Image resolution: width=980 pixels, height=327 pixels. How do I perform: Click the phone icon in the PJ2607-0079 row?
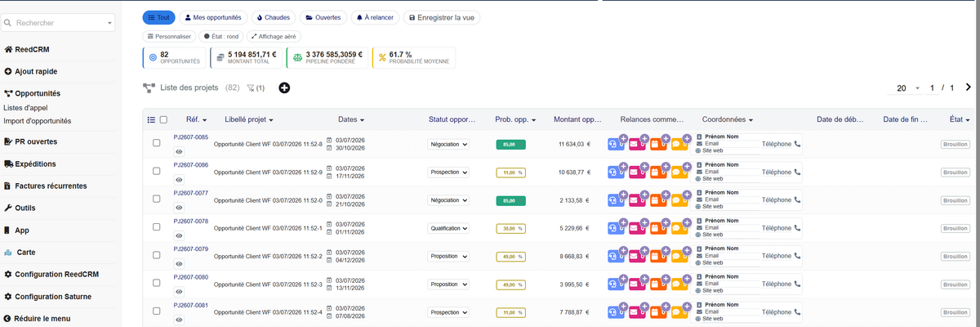798,256
